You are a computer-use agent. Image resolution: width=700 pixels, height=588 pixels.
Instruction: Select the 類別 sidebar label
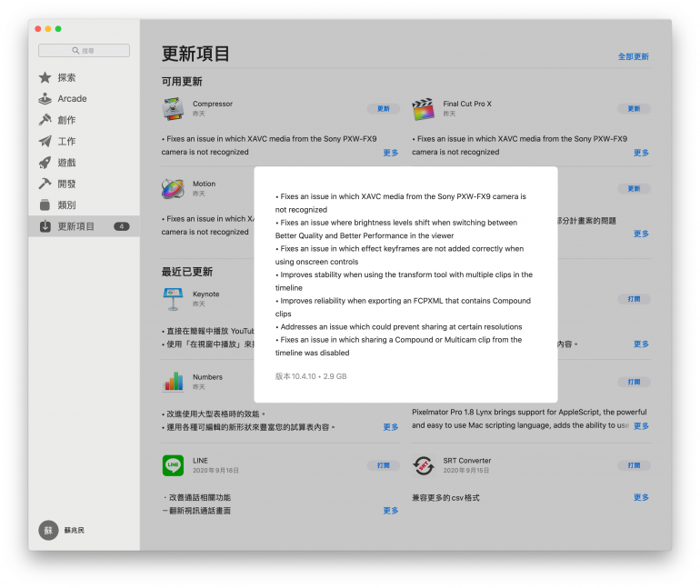pyautogui.click(x=66, y=205)
